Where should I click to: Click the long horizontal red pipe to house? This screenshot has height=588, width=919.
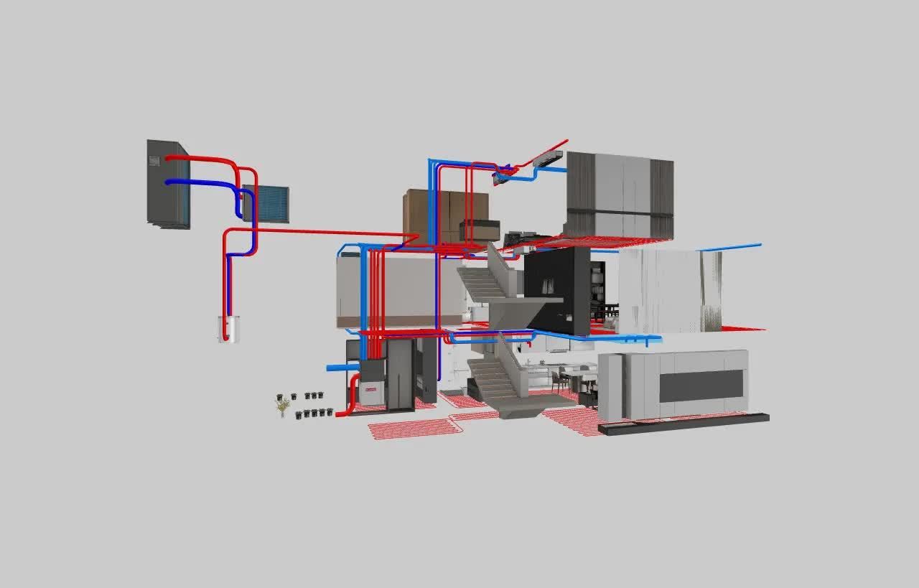tap(323, 232)
